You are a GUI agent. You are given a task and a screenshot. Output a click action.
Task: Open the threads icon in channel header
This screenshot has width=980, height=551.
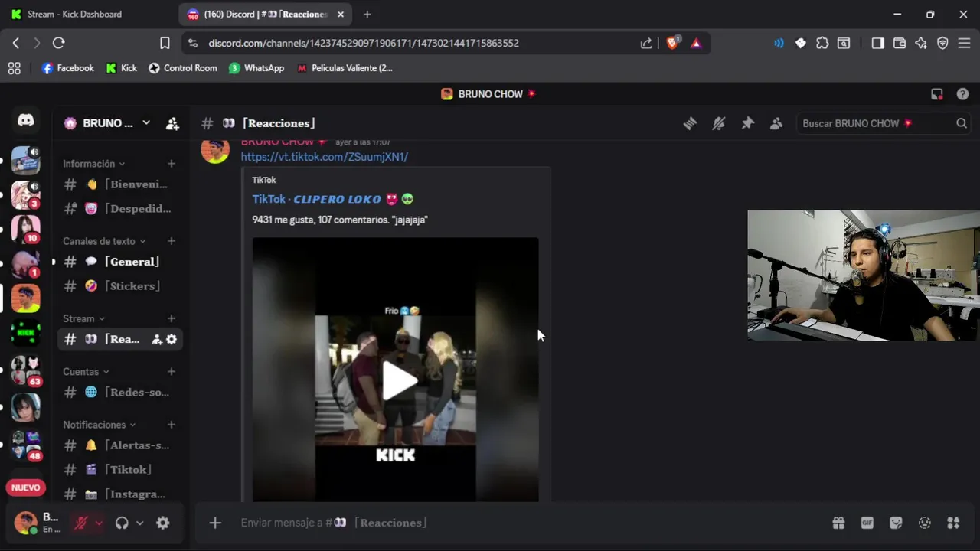690,123
